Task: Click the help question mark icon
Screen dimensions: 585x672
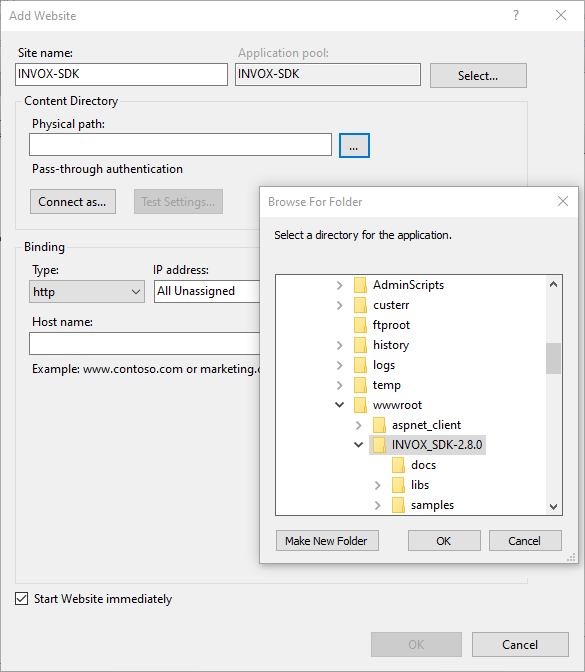Action: coord(516,15)
